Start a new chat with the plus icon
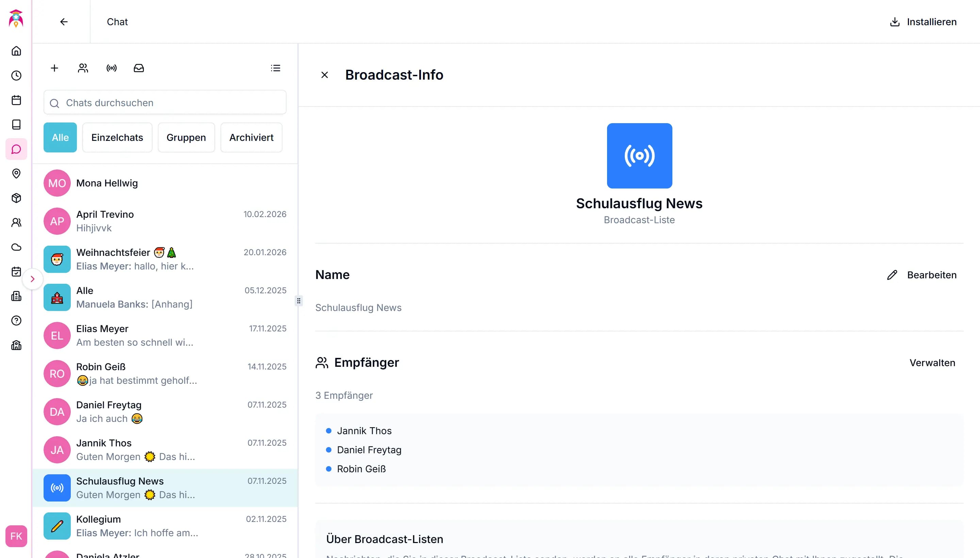Image resolution: width=980 pixels, height=558 pixels. [54, 68]
